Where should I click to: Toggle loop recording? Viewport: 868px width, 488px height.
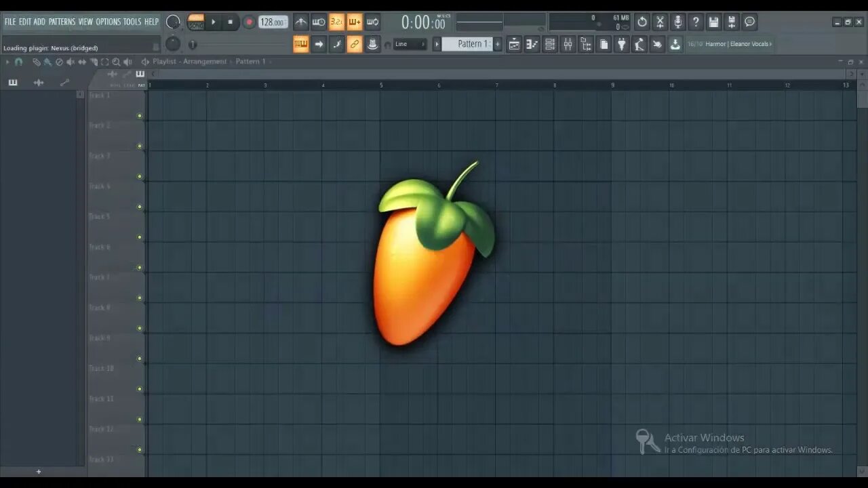(x=372, y=22)
